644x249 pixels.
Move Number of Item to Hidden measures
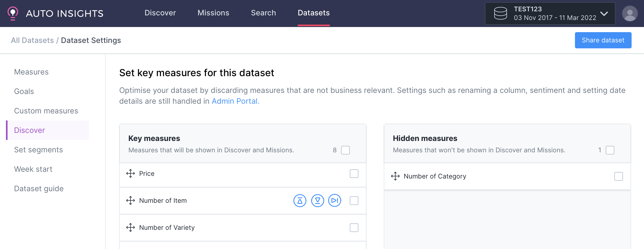pos(335,200)
